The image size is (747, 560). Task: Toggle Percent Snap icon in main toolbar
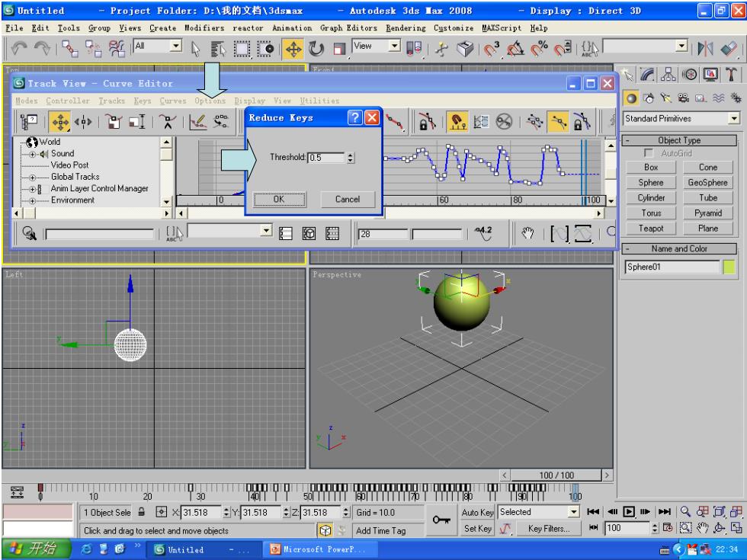(x=539, y=48)
